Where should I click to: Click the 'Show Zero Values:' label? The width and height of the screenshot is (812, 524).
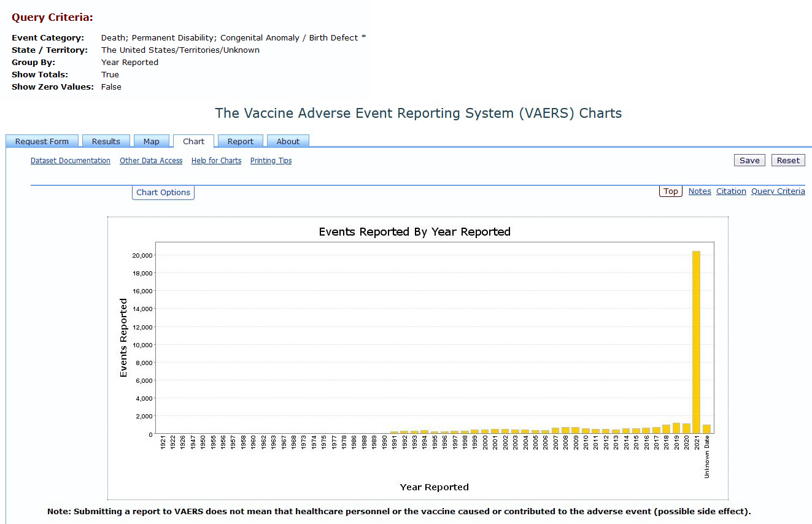click(x=53, y=87)
